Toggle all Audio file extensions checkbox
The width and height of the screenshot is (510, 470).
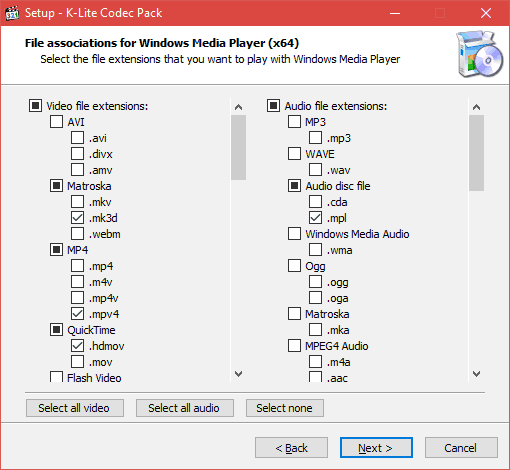[x=273, y=106]
